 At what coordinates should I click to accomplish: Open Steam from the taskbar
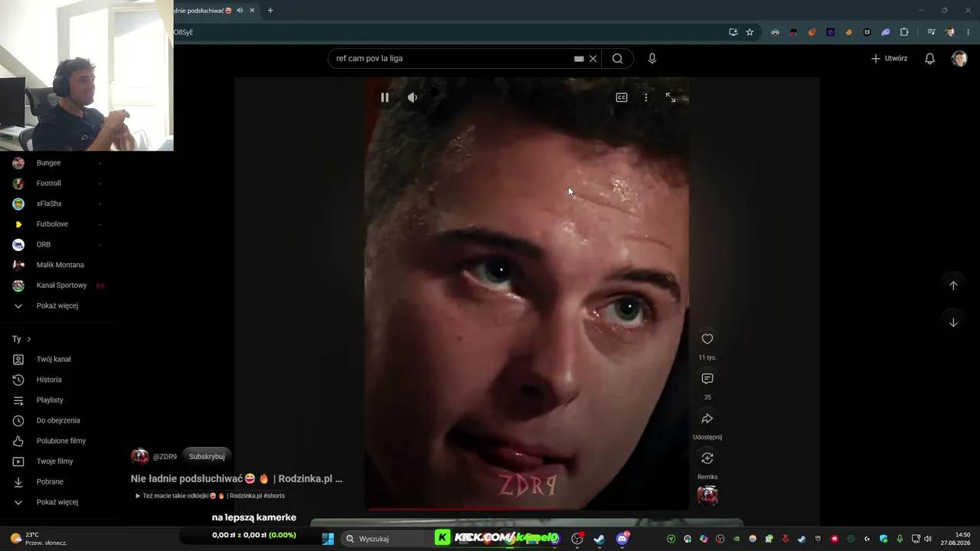point(599,539)
